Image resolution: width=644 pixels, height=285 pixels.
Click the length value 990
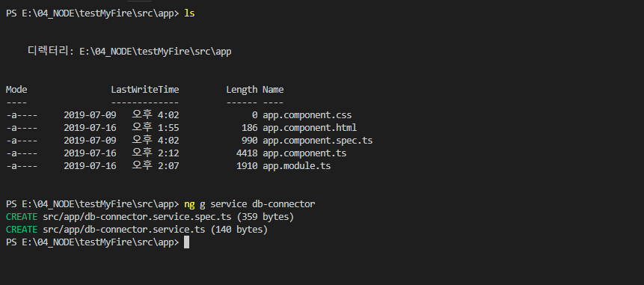tap(250, 141)
